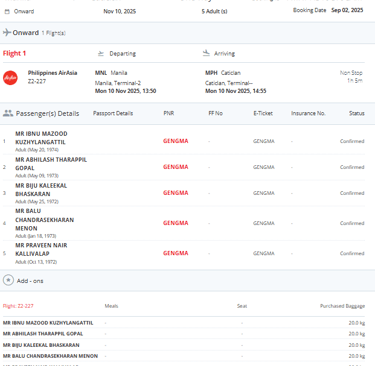Click red PNR GENGMA for Praveen Nair
Screen dimensions: 375x366
(x=176, y=253)
